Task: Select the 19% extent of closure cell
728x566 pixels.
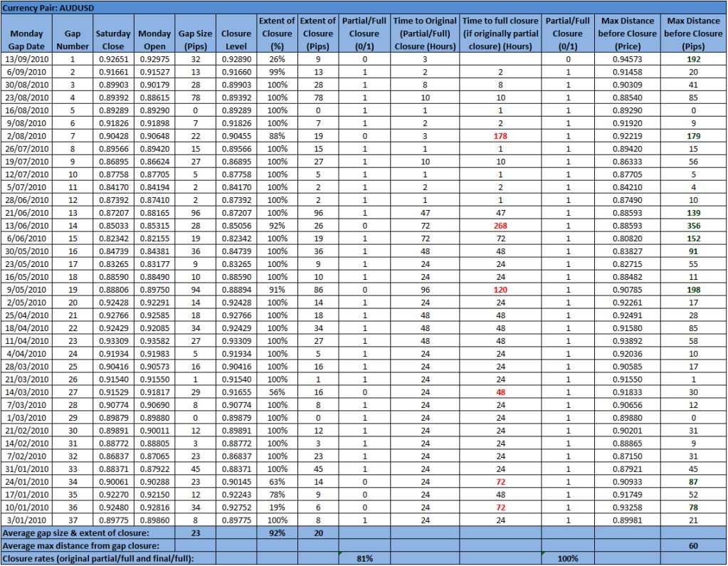Action: 277,508
